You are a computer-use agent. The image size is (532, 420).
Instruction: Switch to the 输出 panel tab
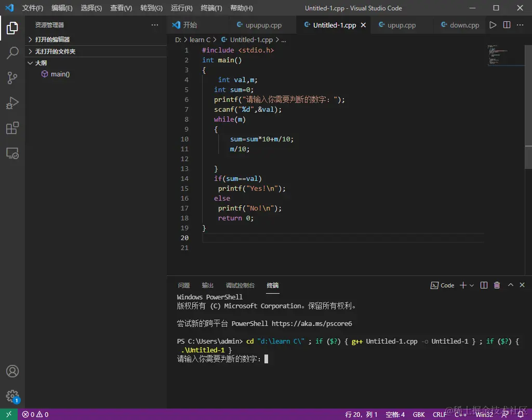pyautogui.click(x=208, y=285)
